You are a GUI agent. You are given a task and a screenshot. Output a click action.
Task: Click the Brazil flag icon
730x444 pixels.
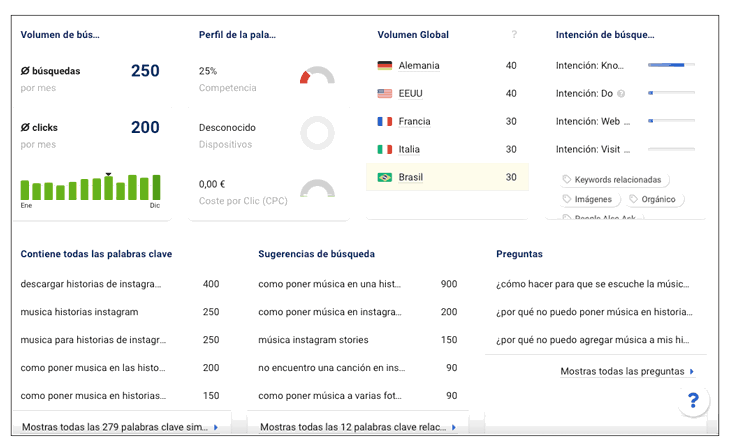click(384, 178)
